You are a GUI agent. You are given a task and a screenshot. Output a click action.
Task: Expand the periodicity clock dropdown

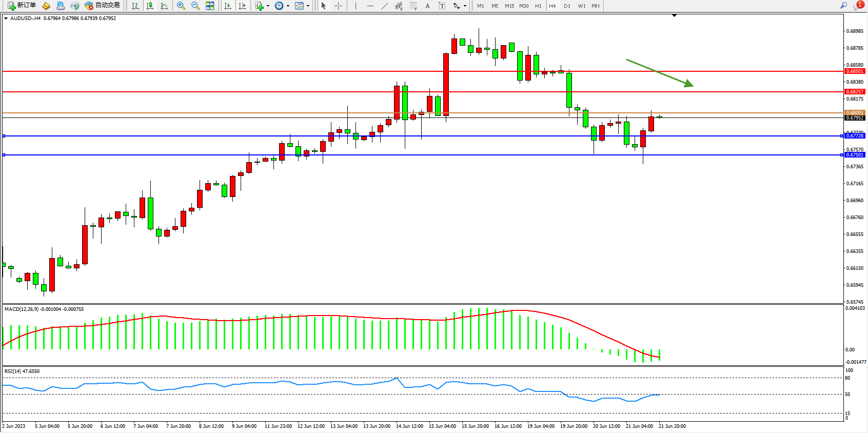coord(288,6)
